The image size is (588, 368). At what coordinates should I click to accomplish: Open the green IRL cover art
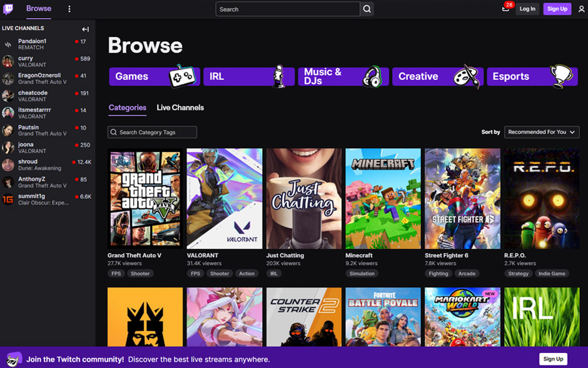click(542, 317)
